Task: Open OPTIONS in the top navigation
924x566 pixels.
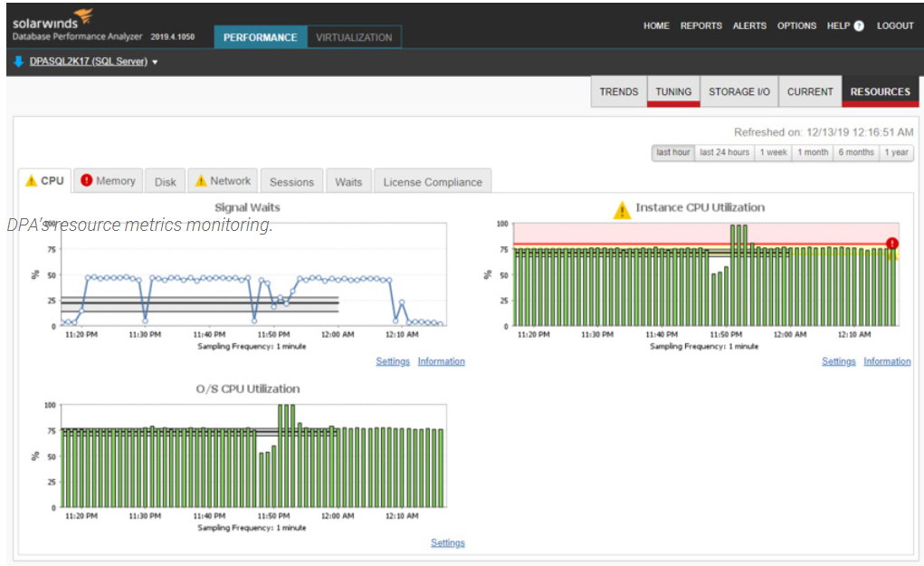Action: (796, 26)
